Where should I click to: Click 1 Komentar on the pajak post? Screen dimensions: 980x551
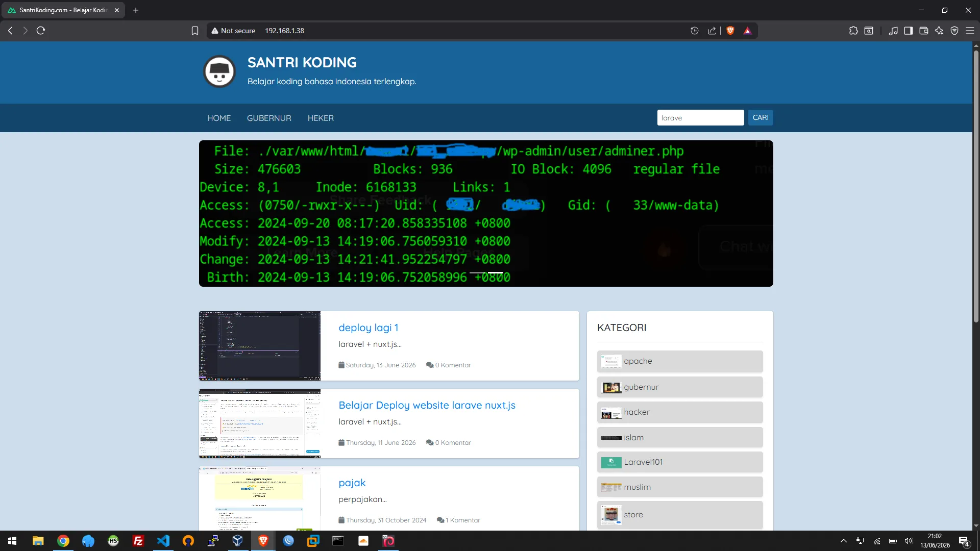click(x=459, y=520)
